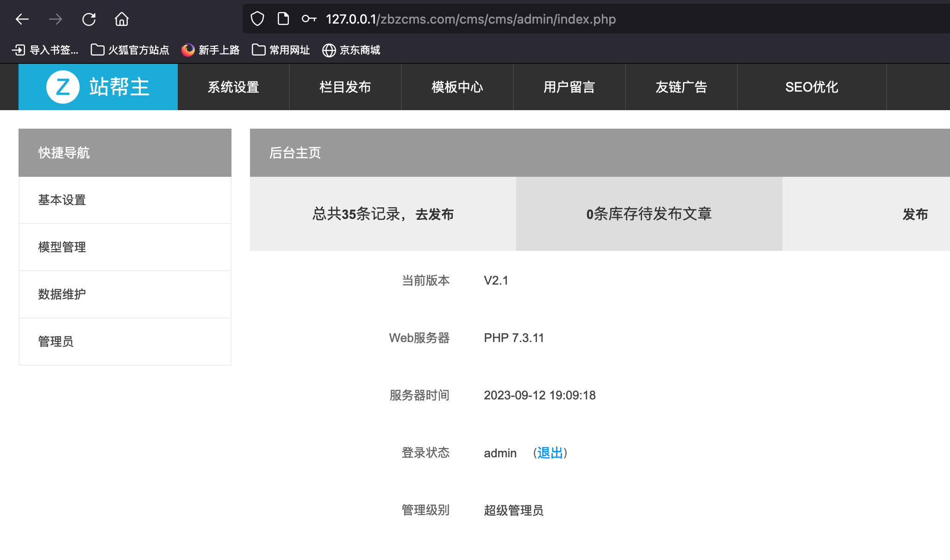This screenshot has width=950, height=560.
Task: Click the 去发布 link
Action: 434,214
